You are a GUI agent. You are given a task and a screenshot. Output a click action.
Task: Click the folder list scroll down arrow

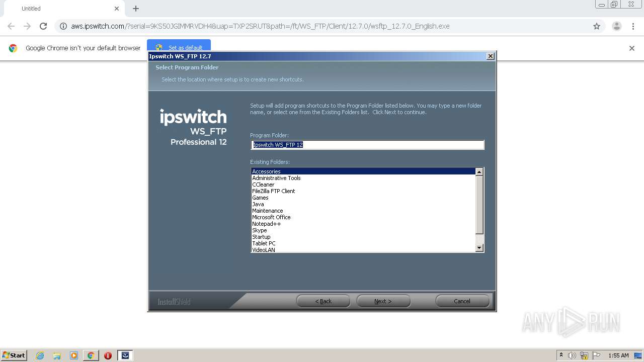(x=479, y=247)
